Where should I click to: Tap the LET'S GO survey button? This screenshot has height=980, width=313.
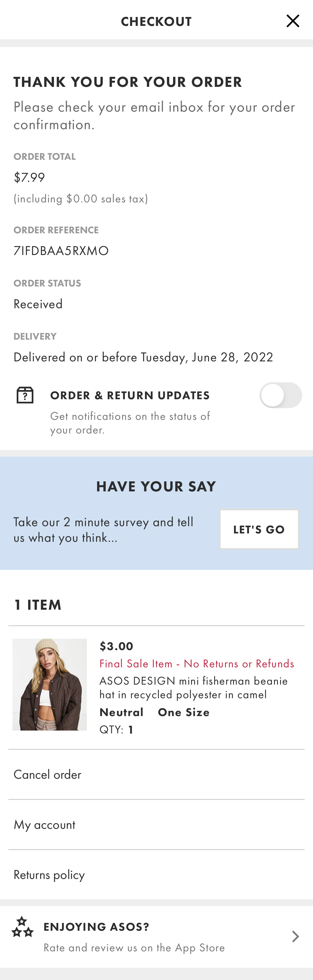pyautogui.click(x=259, y=529)
